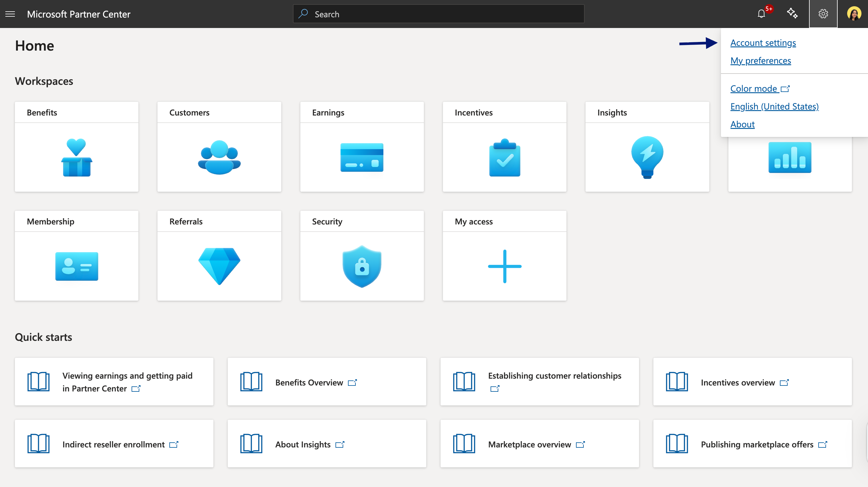Open the bar chart workspace icon
The height and width of the screenshot is (487, 868).
790,157
